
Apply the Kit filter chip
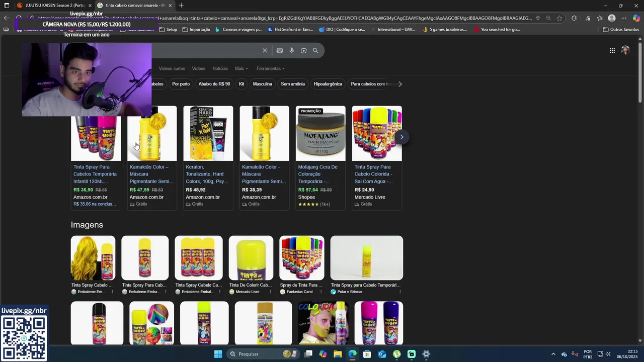coord(242,84)
